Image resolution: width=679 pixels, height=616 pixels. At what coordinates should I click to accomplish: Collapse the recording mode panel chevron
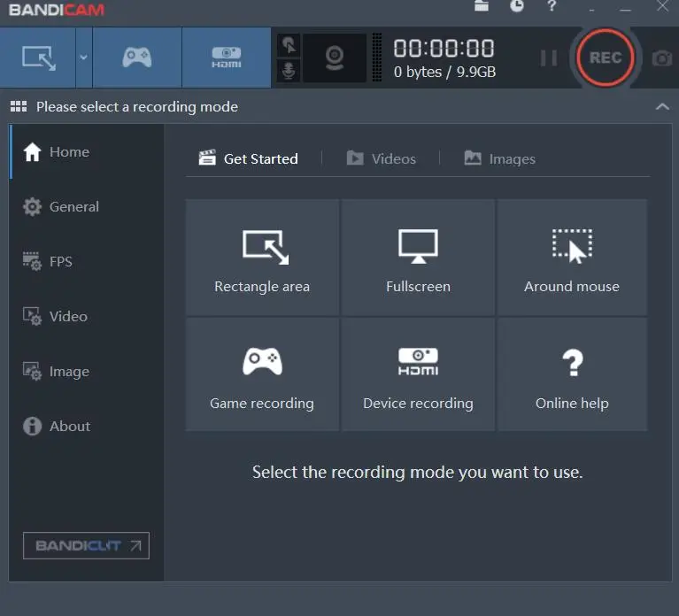click(x=662, y=107)
